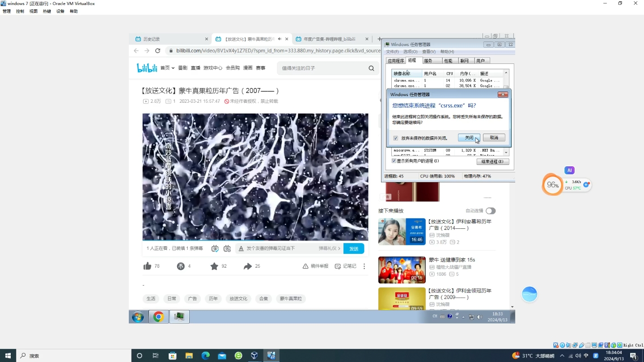This screenshot has width=644, height=362.
Task: Open Task View on the host taskbar
Action: pos(156,356)
